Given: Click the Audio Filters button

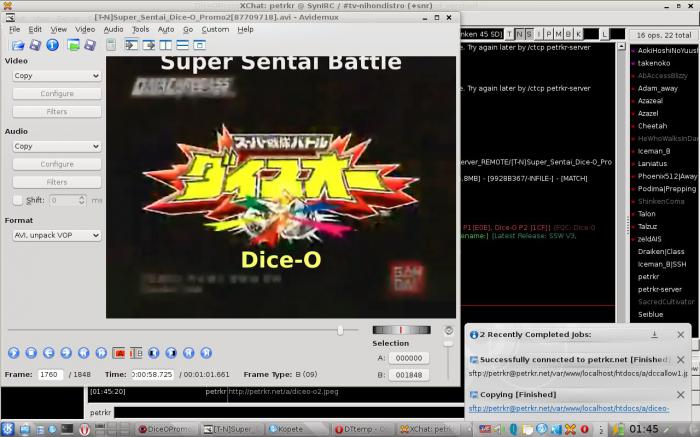Looking at the screenshot, I should coord(57,182).
